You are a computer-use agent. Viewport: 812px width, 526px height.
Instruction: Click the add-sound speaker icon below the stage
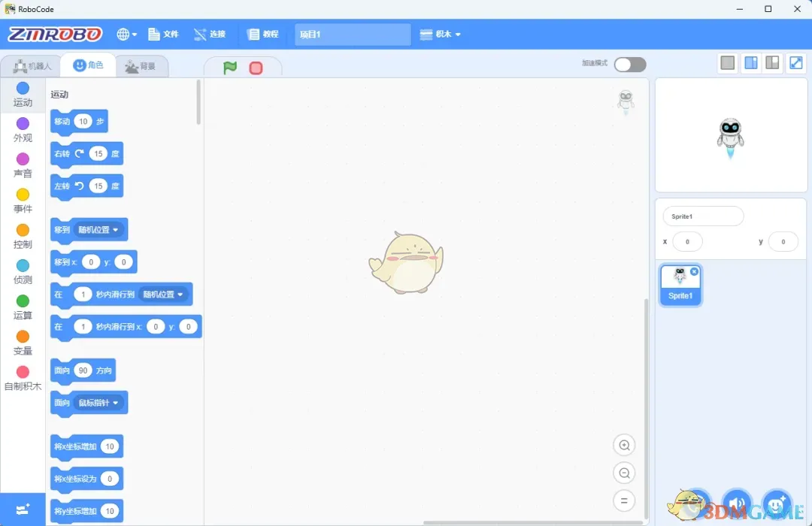click(x=737, y=504)
